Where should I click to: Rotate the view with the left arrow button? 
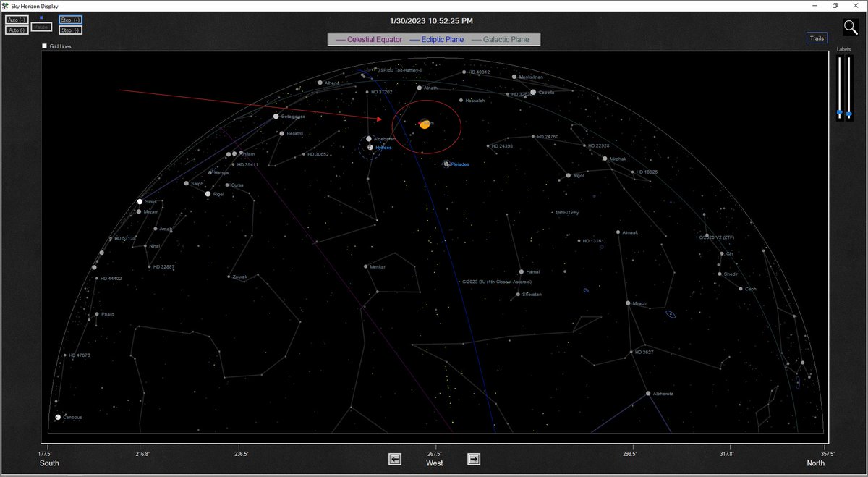point(395,459)
